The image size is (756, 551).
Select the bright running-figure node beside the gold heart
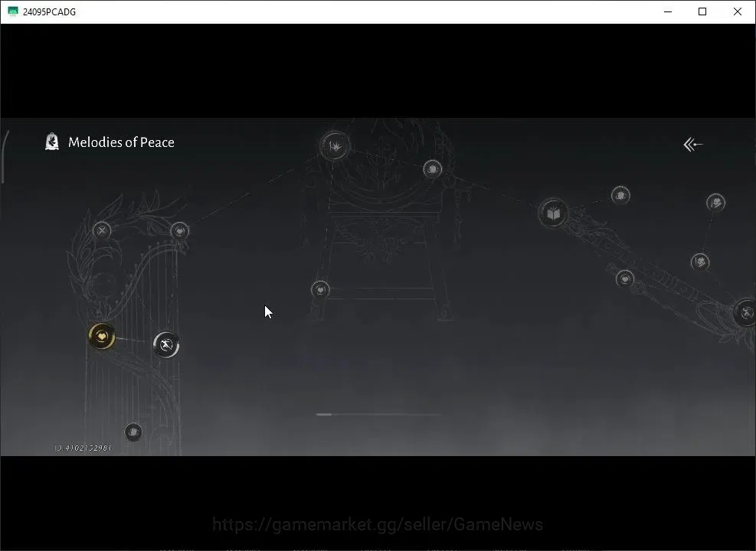(166, 345)
